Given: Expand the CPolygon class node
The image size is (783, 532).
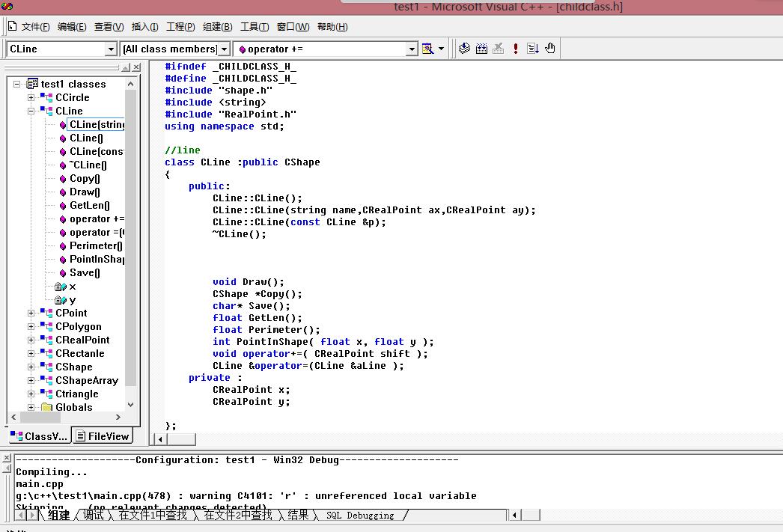Looking at the screenshot, I should click(x=31, y=326).
